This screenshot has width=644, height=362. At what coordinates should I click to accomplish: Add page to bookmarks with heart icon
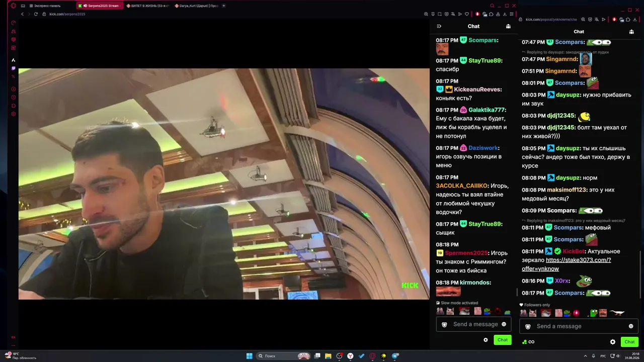coord(467,14)
